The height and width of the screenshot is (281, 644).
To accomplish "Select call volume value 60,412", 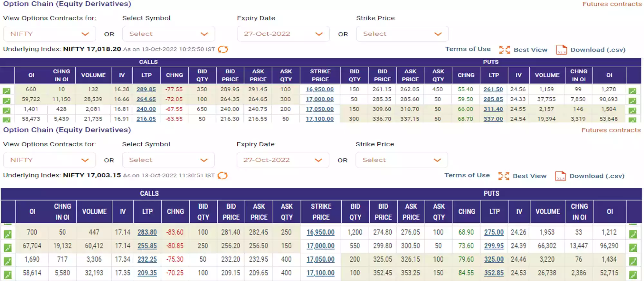I will tap(94, 246).
